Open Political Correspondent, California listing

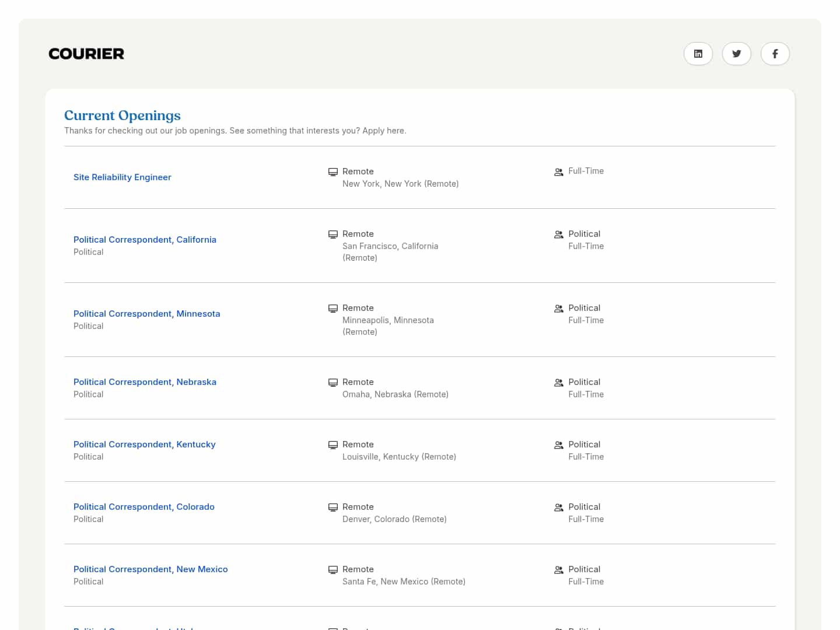point(145,240)
